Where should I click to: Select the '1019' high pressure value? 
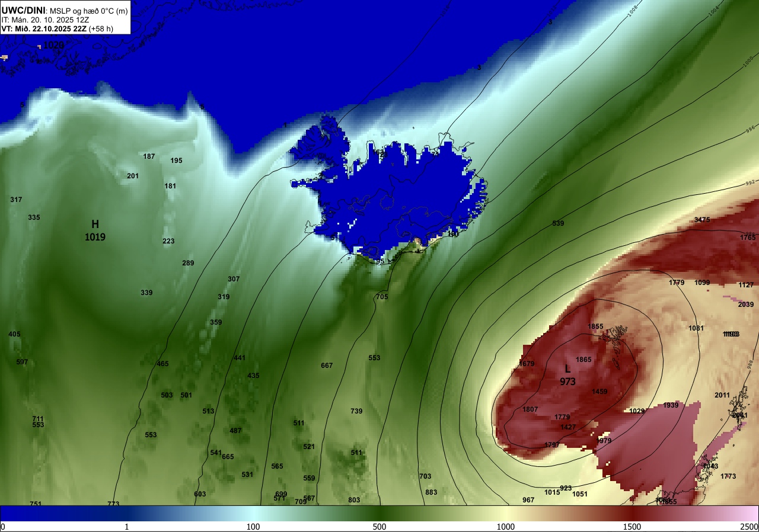pyautogui.click(x=95, y=237)
